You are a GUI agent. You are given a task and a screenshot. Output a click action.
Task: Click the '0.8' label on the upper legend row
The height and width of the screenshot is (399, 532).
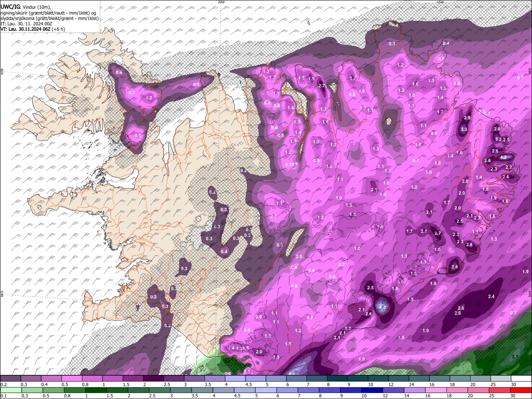(85, 384)
